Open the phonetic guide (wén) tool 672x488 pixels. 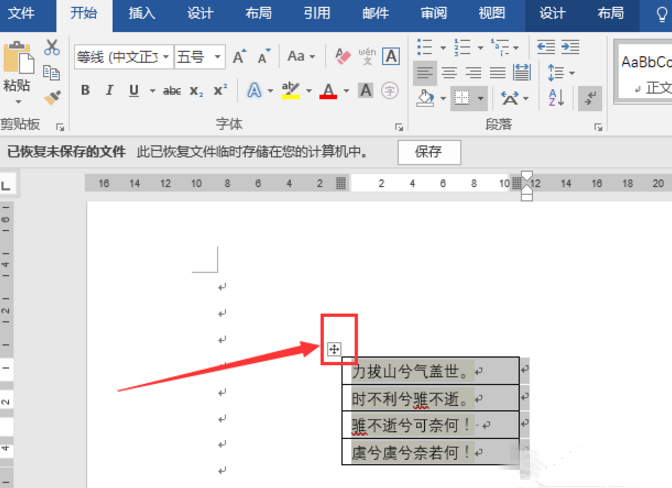tap(367, 56)
